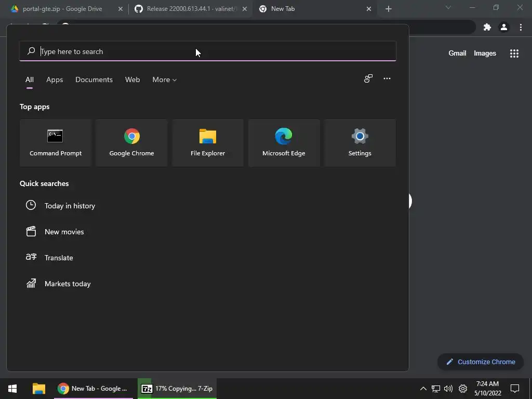This screenshot has width=532, height=399.
Task: Click the Markets today chart icon
Action: (31, 283)
